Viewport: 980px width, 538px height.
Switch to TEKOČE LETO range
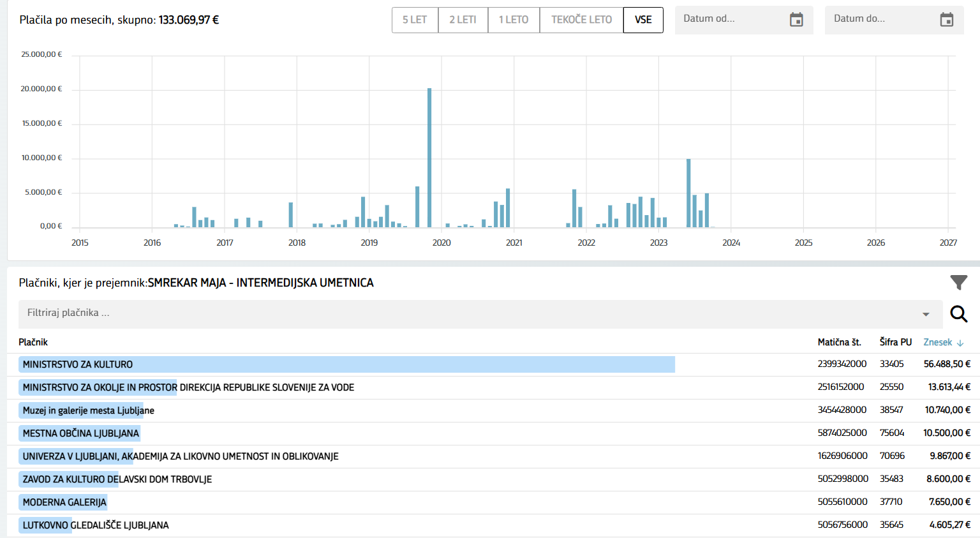tap(581, 20)
